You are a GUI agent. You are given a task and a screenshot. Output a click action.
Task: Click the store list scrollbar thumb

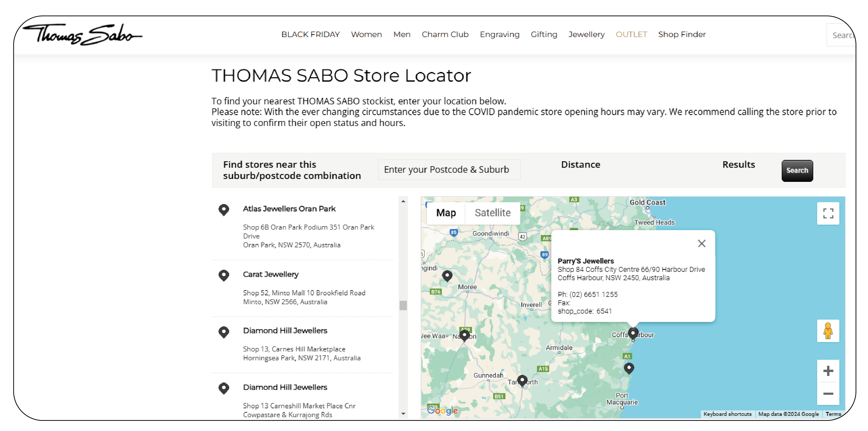point(403,306)
